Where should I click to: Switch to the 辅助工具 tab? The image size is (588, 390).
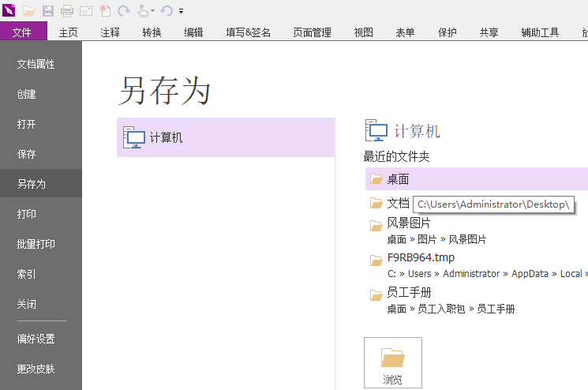click(x=540, y=32)
